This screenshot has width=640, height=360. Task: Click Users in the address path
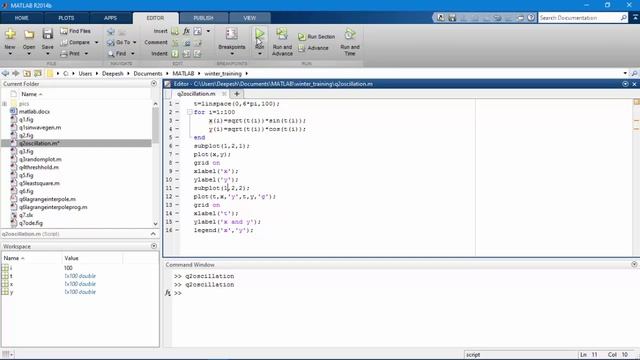(85, 73)
